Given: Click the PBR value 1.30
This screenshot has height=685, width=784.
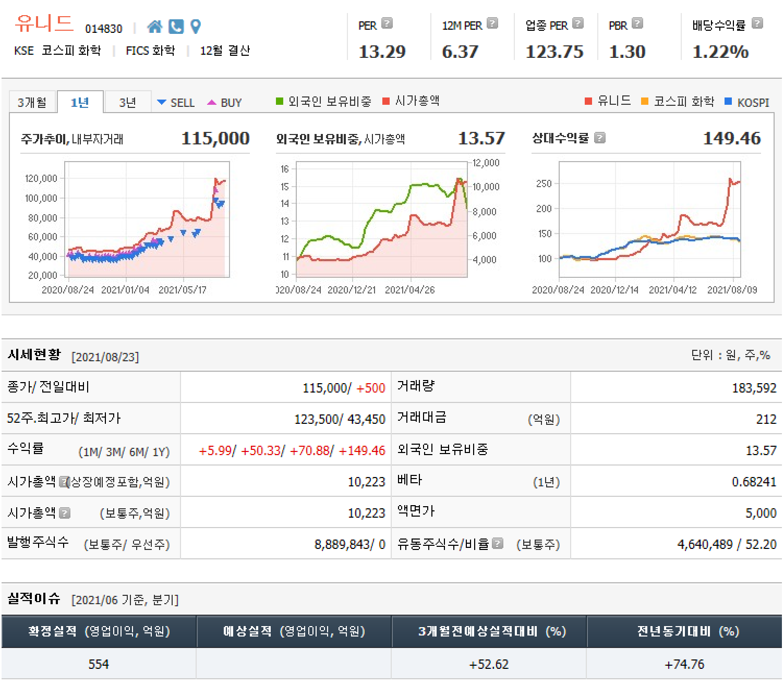Looking at the screenshot, I should click(x=627, y=52).
